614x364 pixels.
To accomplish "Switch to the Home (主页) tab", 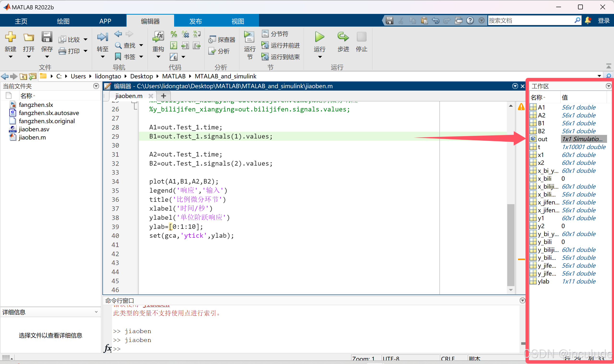I will [21, 21].
